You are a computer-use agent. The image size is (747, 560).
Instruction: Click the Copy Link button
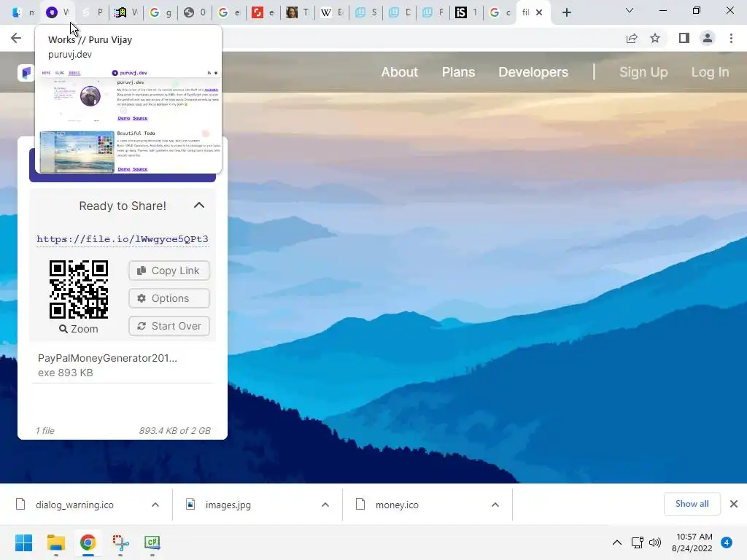click(x=169, y=271)
